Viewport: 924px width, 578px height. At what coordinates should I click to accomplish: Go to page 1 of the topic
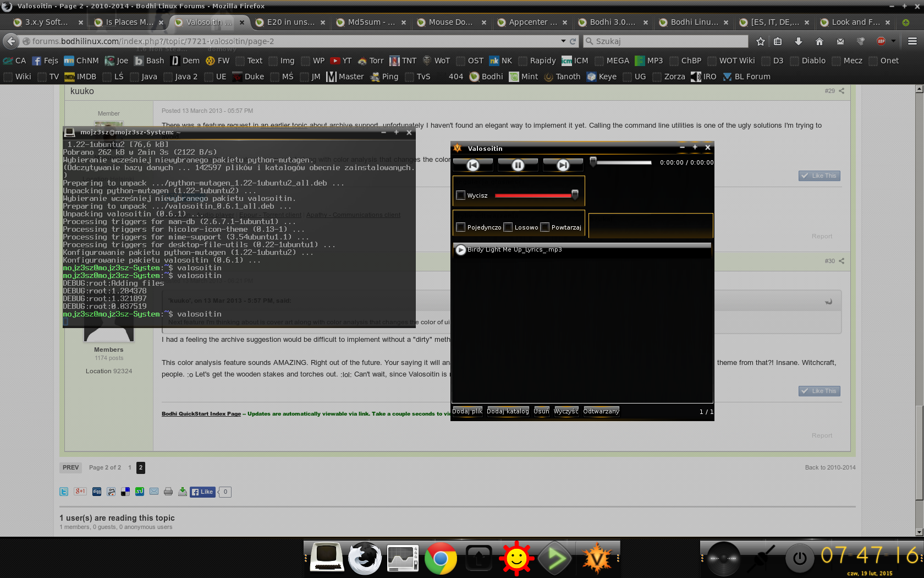pyautogui.click(x=130, y=467)
